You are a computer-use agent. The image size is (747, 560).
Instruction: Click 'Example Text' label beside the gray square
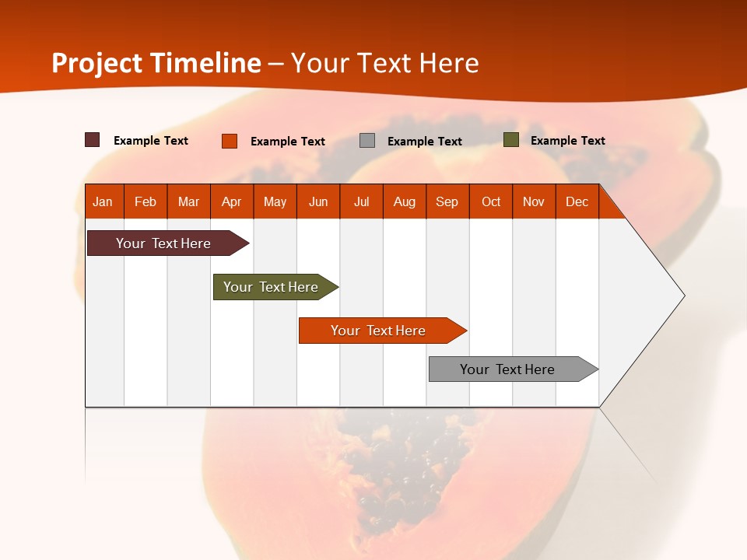coord(425,142)
